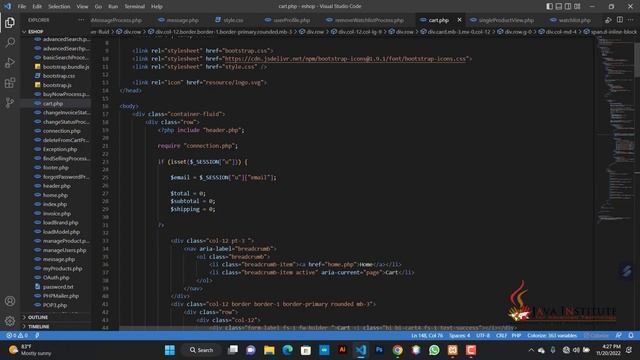Open footer.php in explorer
The height and width of the screenshot is (360, 640).
coord(56,168)
